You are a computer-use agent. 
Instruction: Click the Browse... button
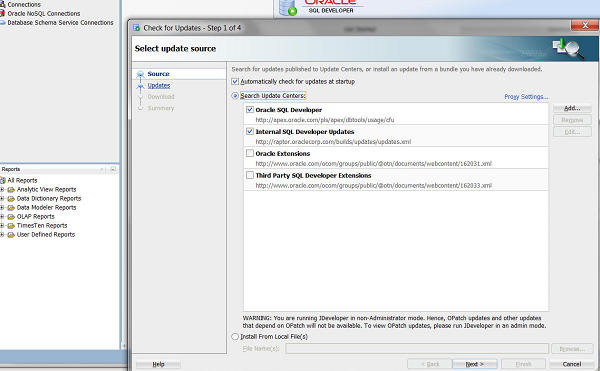(x=572, y=349)
